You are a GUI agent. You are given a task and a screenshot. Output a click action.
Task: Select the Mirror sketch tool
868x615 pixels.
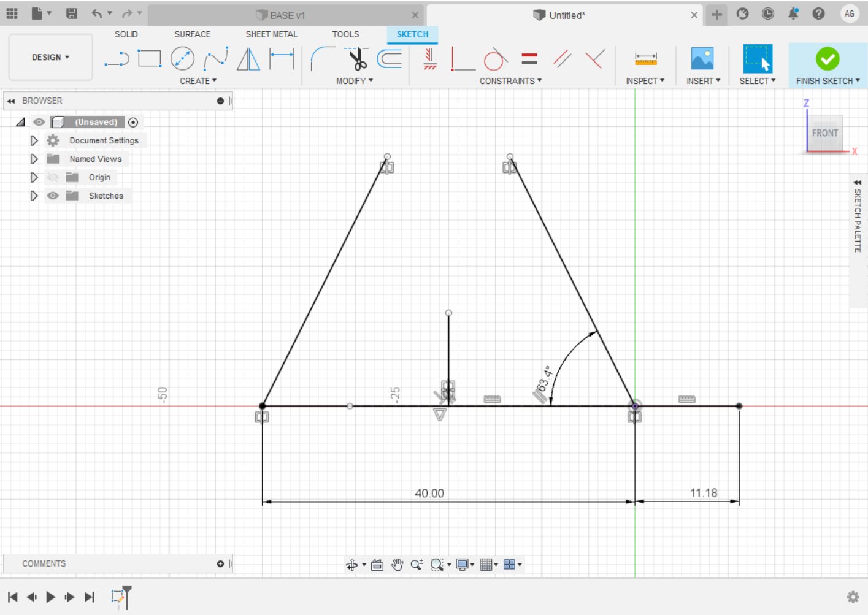point(248,59)
